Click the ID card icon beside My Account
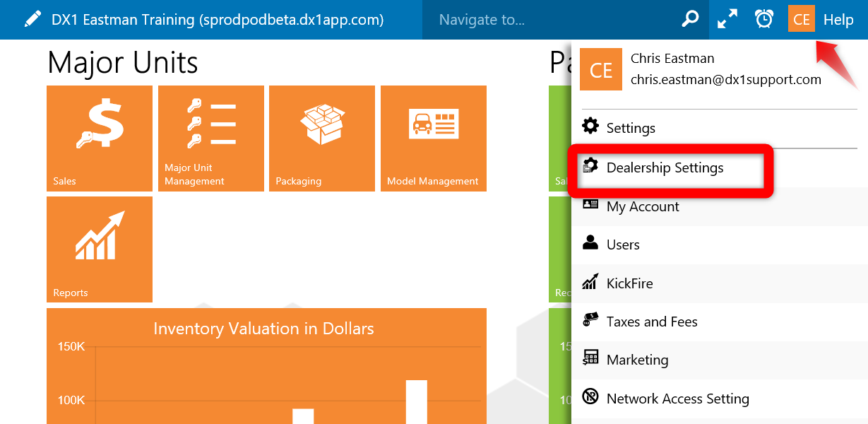Image resolution: width=868 pixels, height=424 pixels. pos(590,204)
